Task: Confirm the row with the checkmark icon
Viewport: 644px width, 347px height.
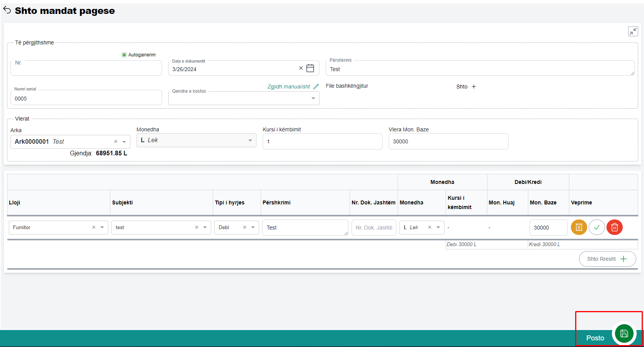Action: pos(596,228)
